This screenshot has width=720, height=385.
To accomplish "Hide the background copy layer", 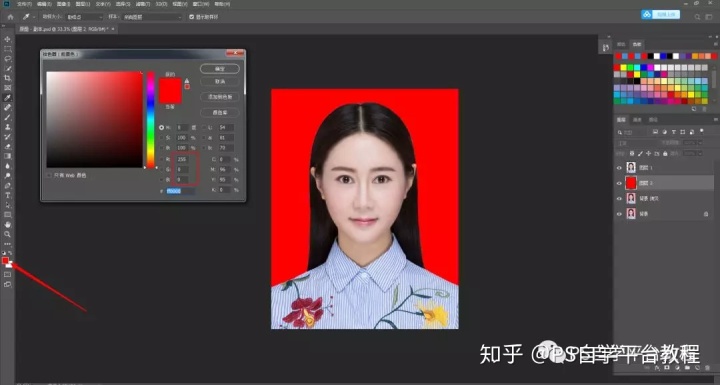I will tap(619, 198).
